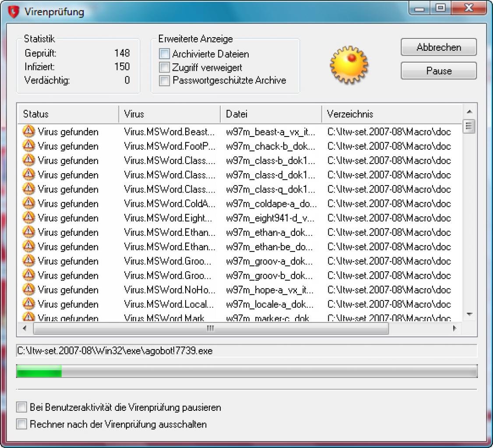Screen dimensions: 493x448
Task: Click file name w97m_chack-b_dok...
Action: click(x=271, y=146)
